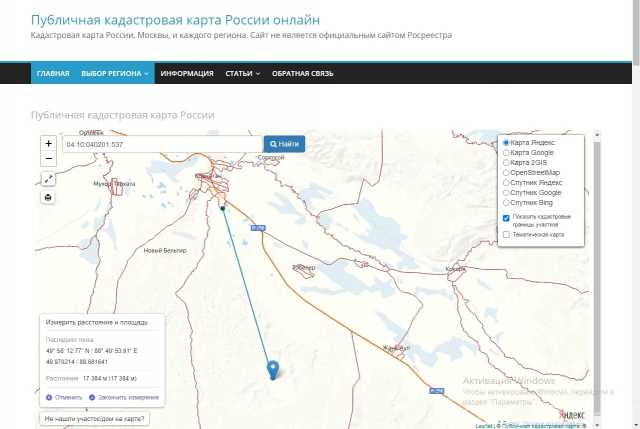Zoom out the map with minus button
This screenshot has width=640, height=429.
[48, 159]
